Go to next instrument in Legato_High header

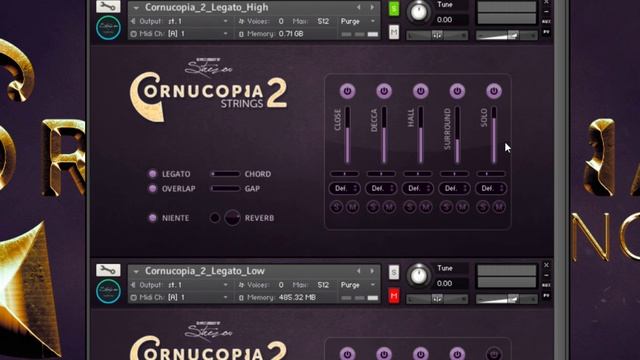372,7
